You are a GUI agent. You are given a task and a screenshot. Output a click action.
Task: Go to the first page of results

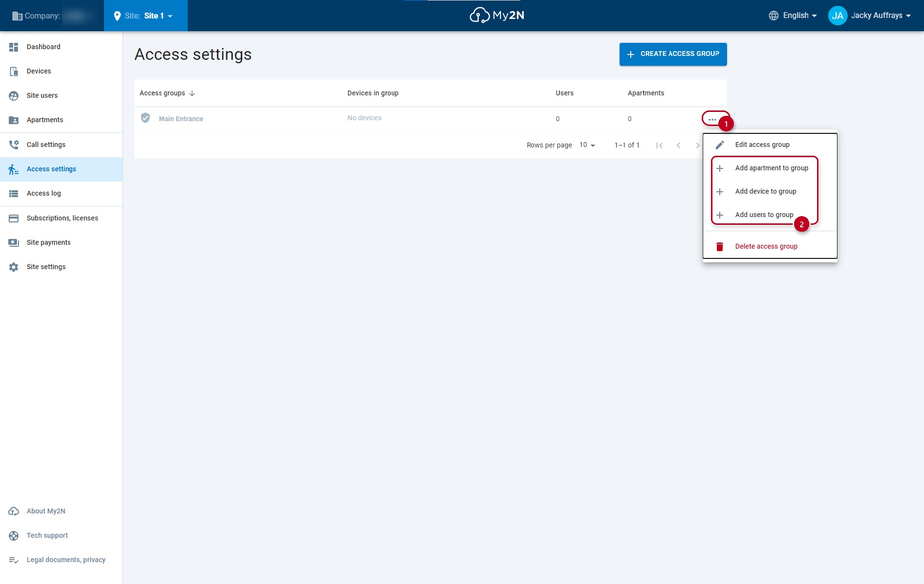coord(659,146)
